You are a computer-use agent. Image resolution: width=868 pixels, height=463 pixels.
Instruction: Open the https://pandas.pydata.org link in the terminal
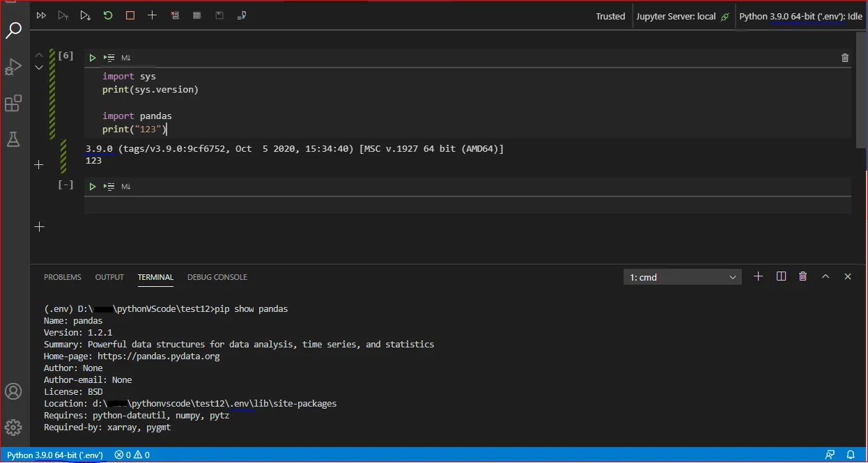[x=158, y=356]
